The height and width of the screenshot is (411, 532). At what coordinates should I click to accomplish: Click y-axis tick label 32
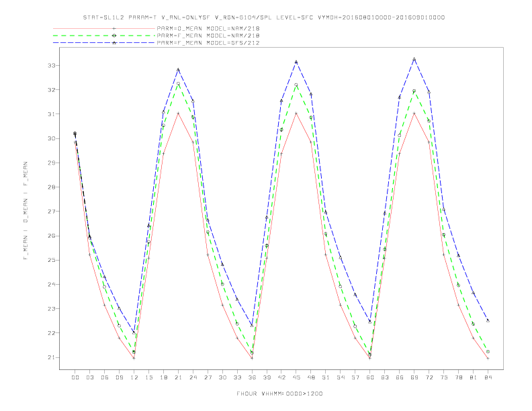52,90
